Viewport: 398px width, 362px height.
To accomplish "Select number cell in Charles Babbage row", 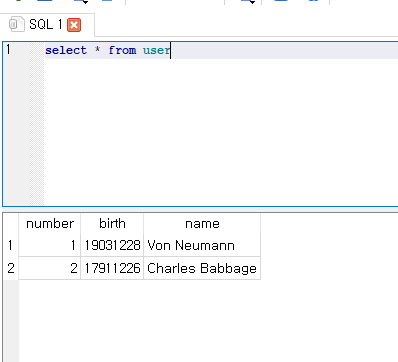I will tap(50, 268).
